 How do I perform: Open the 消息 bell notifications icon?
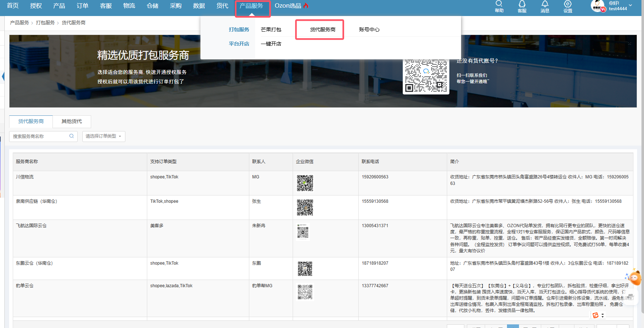click(545, 4)
